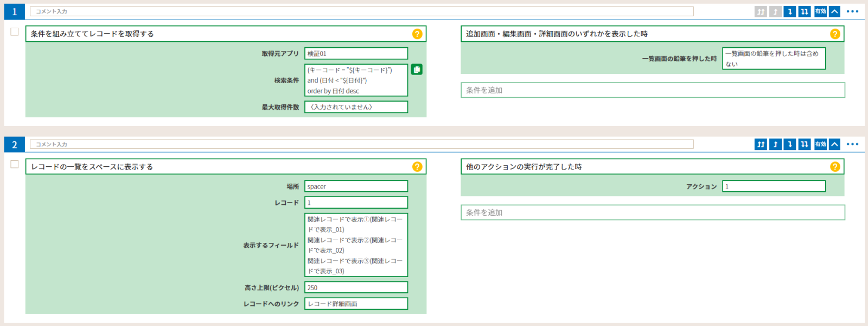The image size is (868, 326).
Task: Open the three-dot menu for action 2
Action: (852, 144)
